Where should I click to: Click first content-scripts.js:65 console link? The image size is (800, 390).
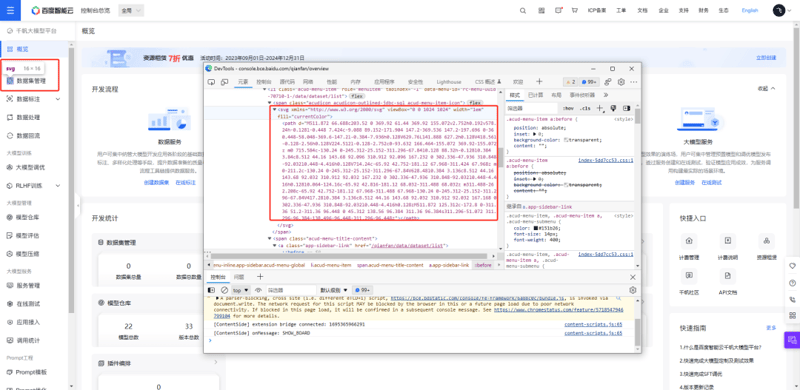(x=593, y=324)
